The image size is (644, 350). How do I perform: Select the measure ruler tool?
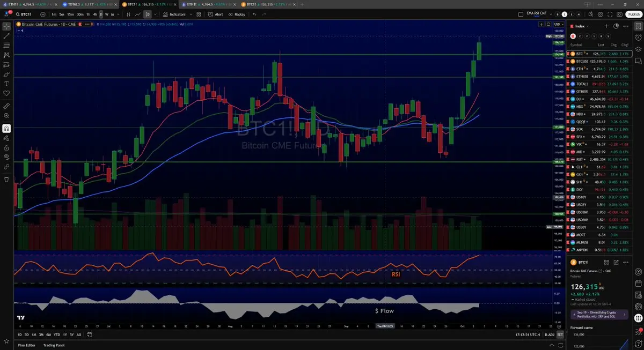click(x=6, y=106)
